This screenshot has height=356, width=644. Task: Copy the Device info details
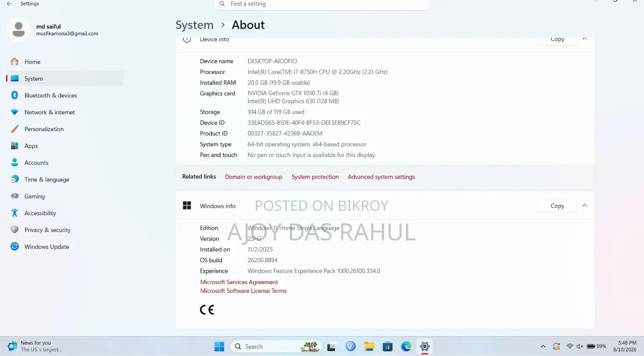[x=557, y=40]
